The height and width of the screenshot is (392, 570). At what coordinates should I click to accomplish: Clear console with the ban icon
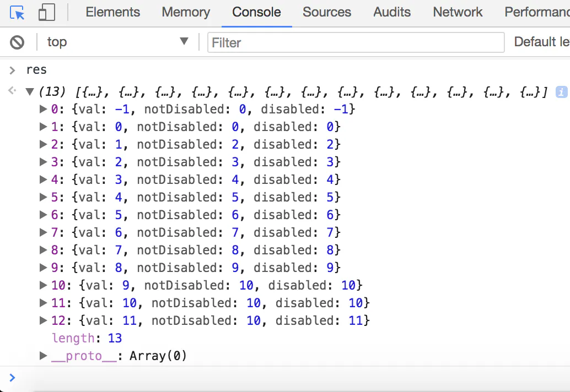pos(17,42)
